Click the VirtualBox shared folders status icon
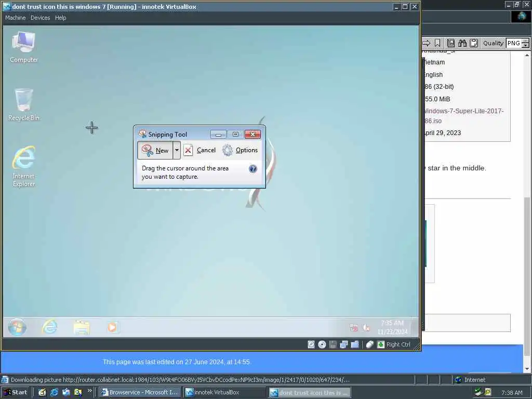The image size is (532, 399). tap(355, 344)
